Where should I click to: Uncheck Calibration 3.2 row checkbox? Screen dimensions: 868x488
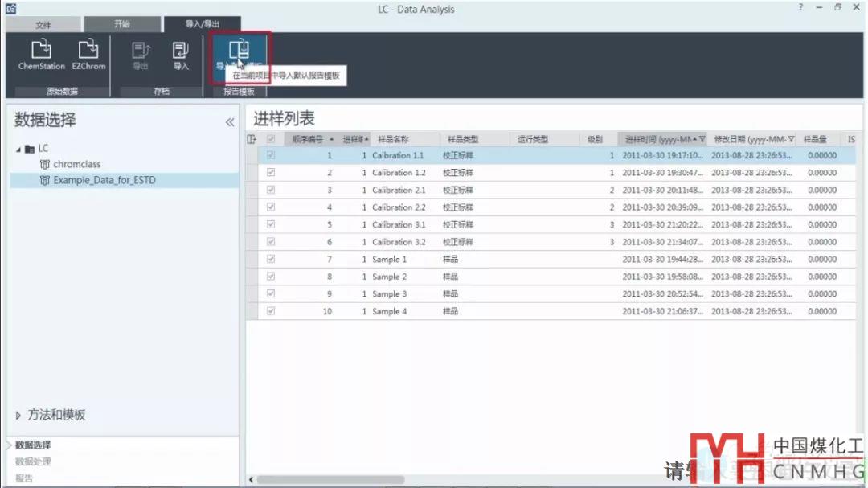pyautogui.click(x=271, y=242)
